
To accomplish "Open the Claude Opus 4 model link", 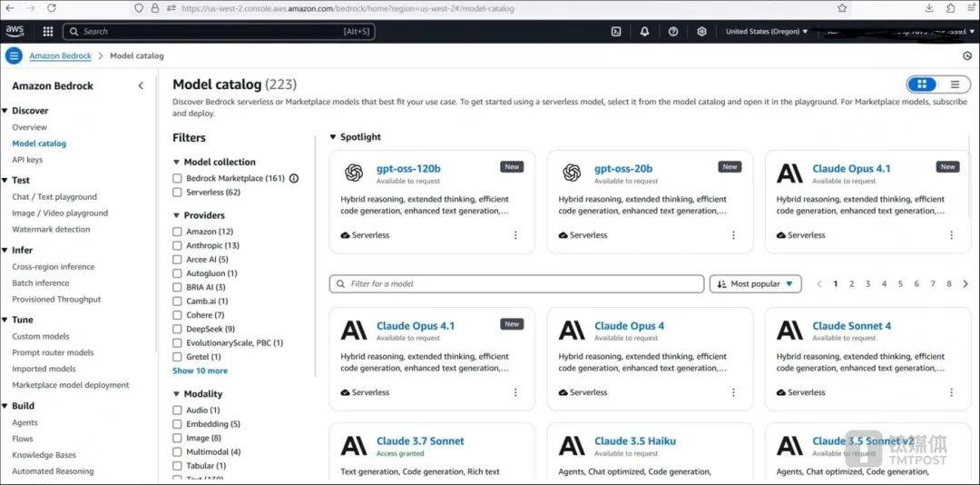I will 630,325.
